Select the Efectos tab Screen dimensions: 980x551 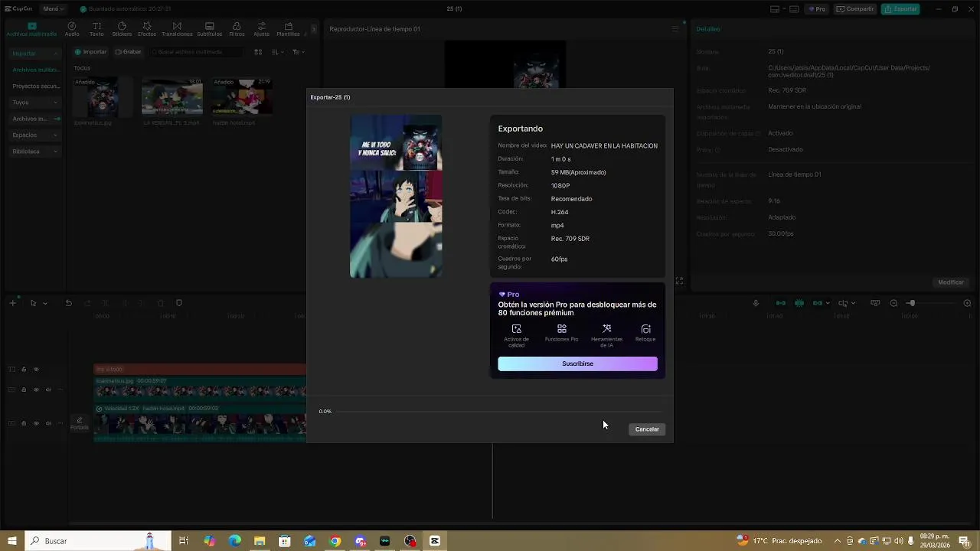147,29
